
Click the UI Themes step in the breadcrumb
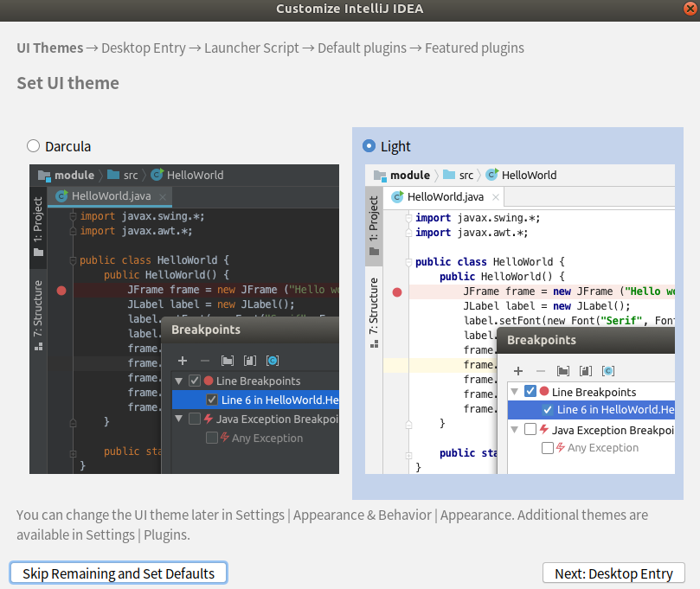(50, 48)
